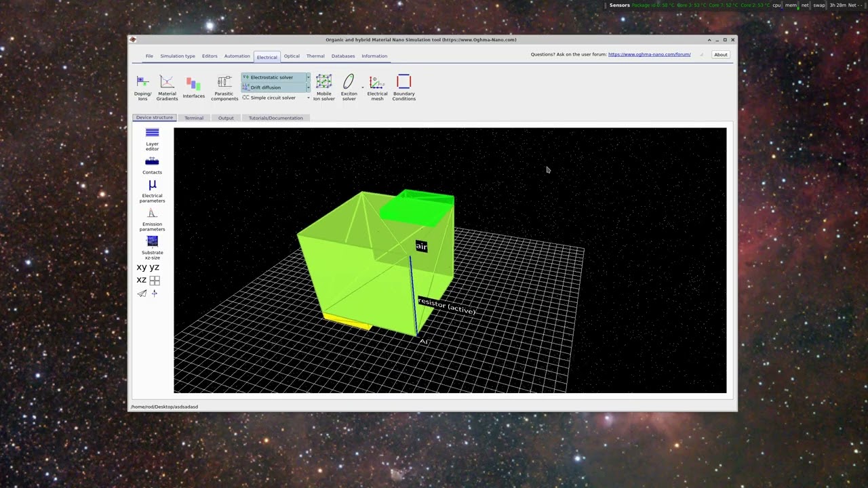Image resolution: width=868 pixels, height=488 pixels.
Task: Expand the Simple circuit solver dropdown arrow
Action: [x=308, y=98]
